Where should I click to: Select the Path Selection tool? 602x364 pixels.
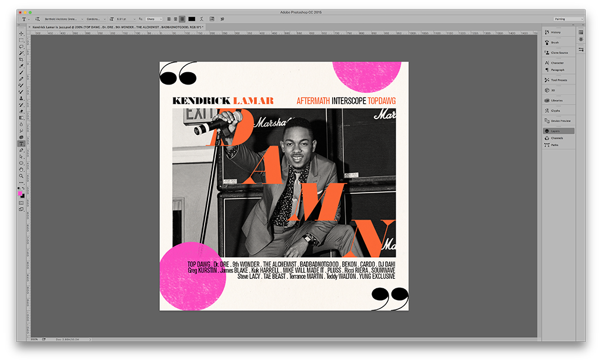[22, 157]
